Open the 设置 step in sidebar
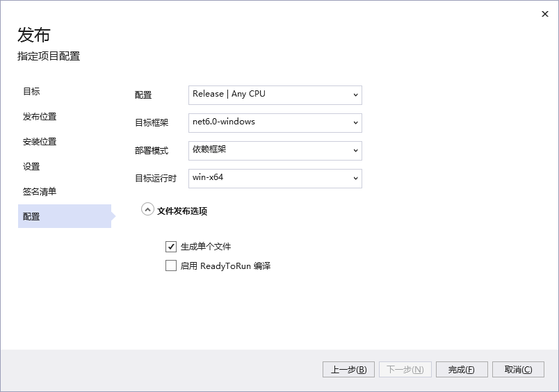559x392 pixels. [31, 167]
